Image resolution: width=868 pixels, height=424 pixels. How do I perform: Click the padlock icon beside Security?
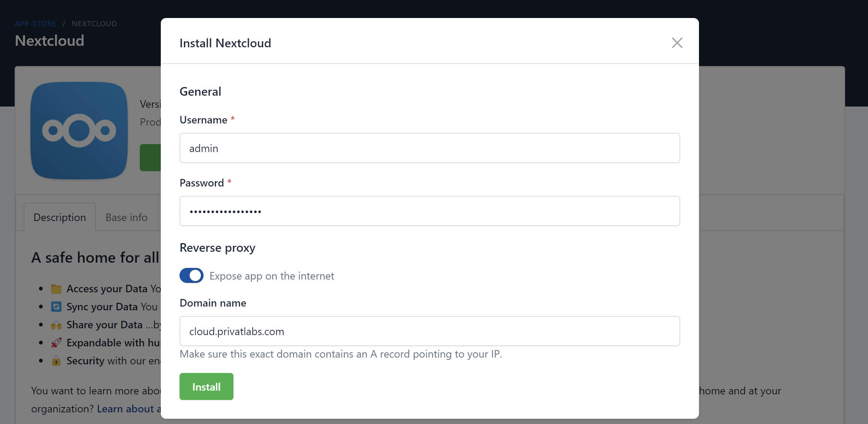pyautogui.click(x=56, y=361)
